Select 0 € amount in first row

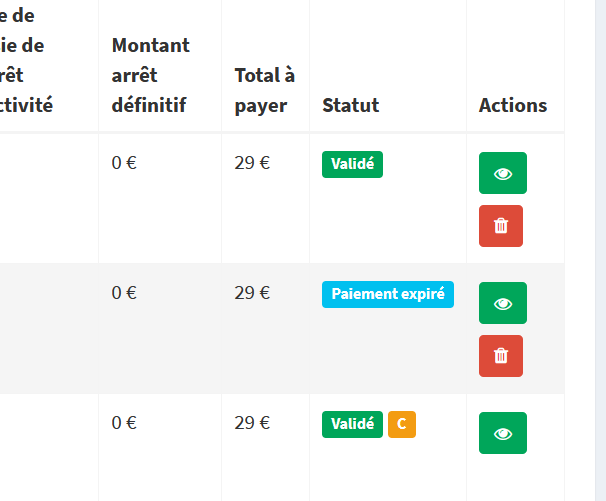click(124, 163)
